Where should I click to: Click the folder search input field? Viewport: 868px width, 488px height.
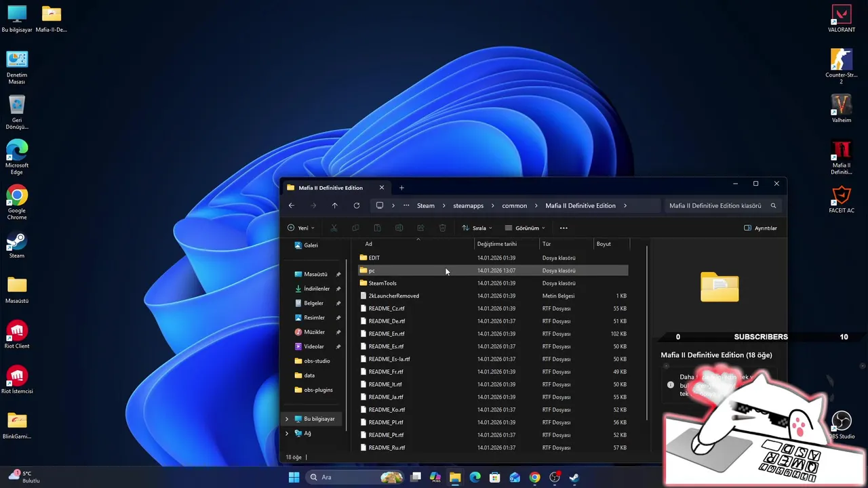point(723,205)
